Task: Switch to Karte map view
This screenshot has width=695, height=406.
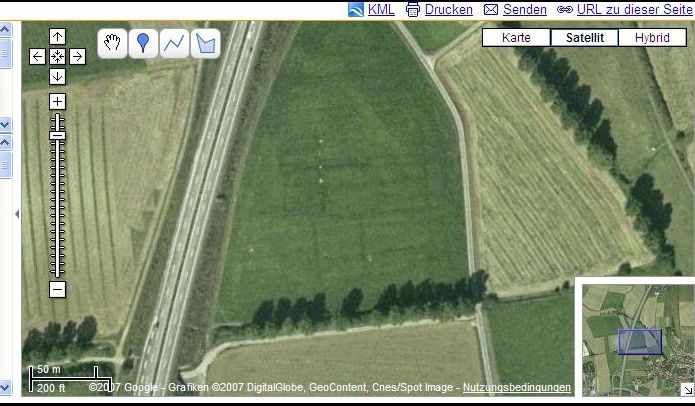Action: 516,38
